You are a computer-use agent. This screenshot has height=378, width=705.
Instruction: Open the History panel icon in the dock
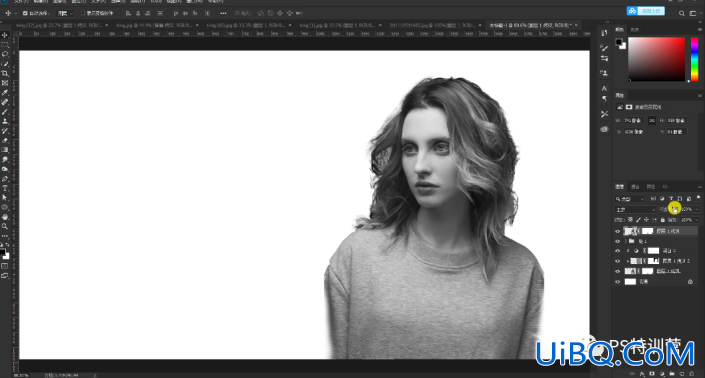pos(604,33)
